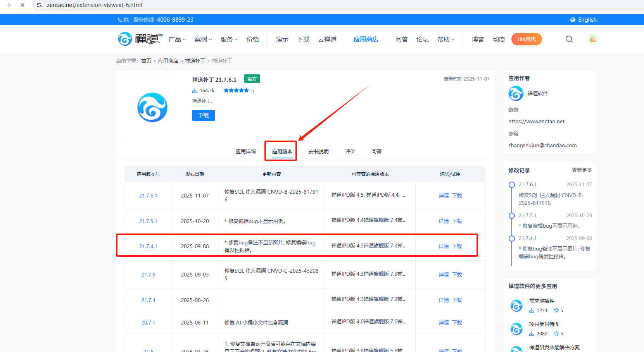The image size is (644, 352).
Task: Switch language to English
Action: pos(584,20)
